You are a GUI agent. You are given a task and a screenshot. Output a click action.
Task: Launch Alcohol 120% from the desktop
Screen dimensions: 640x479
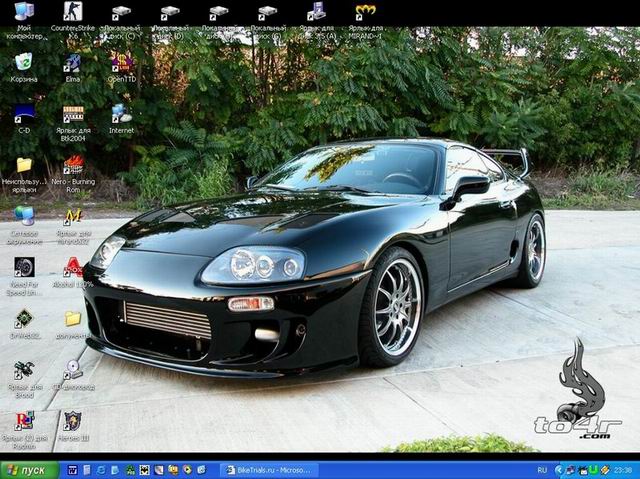click(72, 268)
